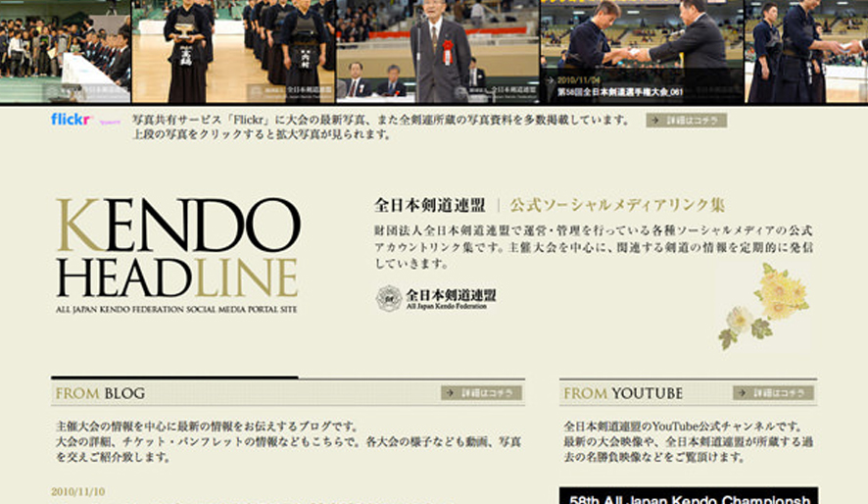Click the 公式ソーシャルメディアリンク集 title
Viewport: 868px width, 504px height.
pos(616,205)
